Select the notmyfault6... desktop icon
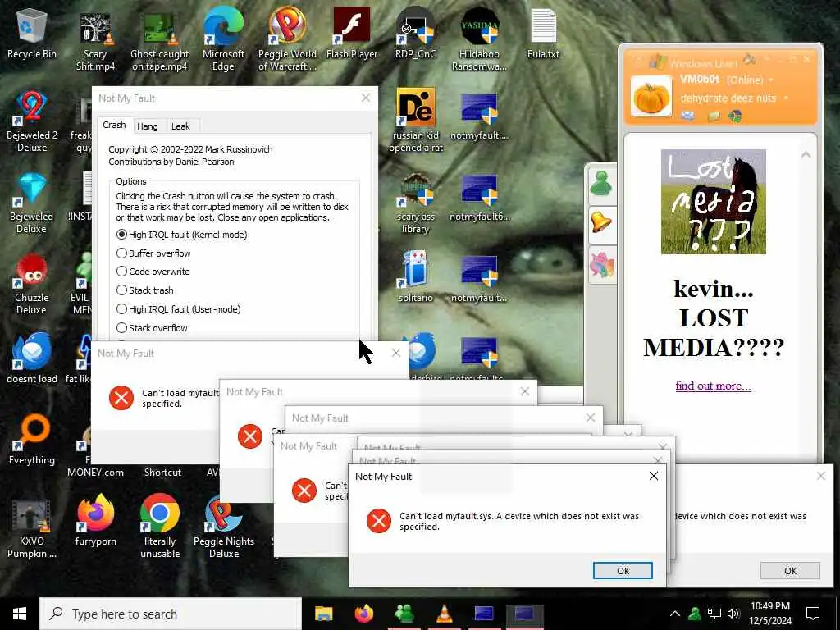Screen dimensions: 840x630 coord(479,197)
